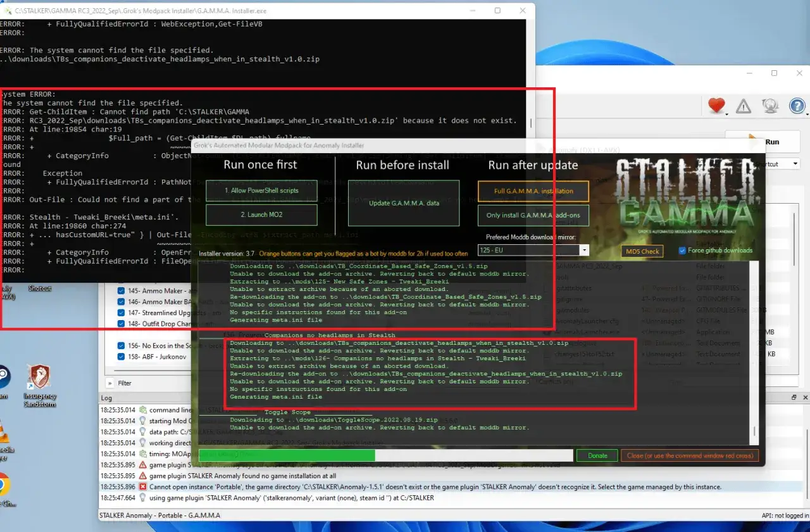Click the gear icon on 'command line' log row
Viewport: 810px width, 532px height.
143,410
